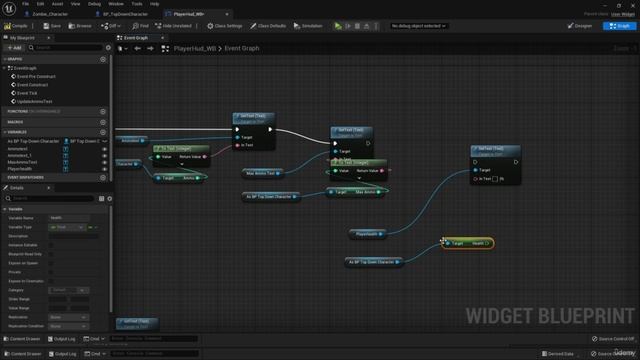Click Derived Data in the status bar

(x=558, y=354)
